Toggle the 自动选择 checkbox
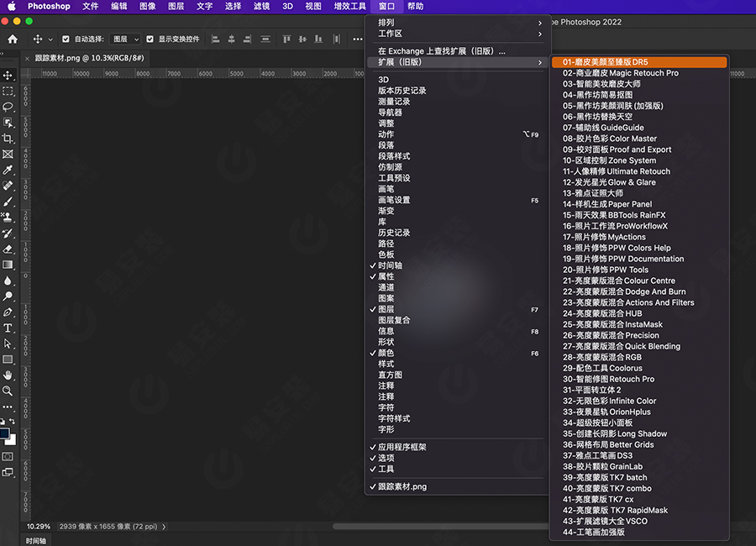Image resolution: width=756 pixels, height=546 pixels. click(x=66, y=39)
